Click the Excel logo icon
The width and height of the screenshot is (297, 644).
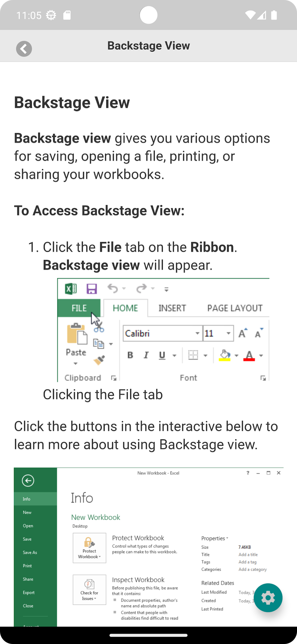click(71, 289)
